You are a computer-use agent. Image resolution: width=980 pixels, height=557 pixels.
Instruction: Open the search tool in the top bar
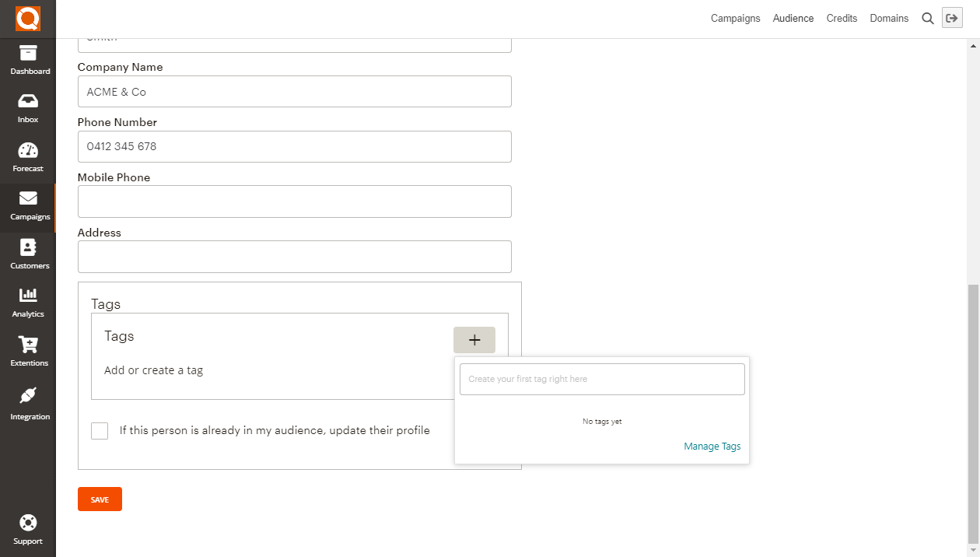(x=927, y=18)
